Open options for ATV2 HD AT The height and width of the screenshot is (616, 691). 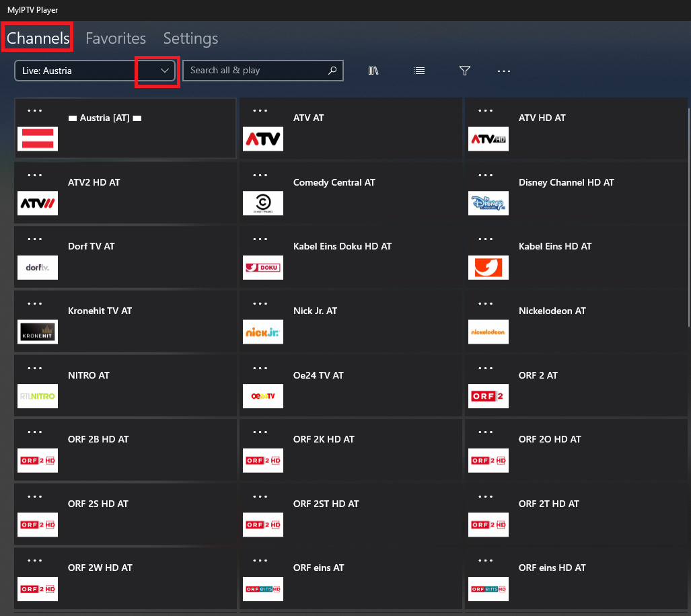(x=35, y=175)
